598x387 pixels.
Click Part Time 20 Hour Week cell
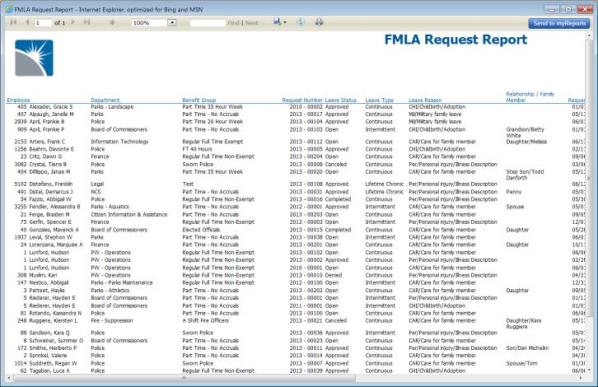point(212,122)
